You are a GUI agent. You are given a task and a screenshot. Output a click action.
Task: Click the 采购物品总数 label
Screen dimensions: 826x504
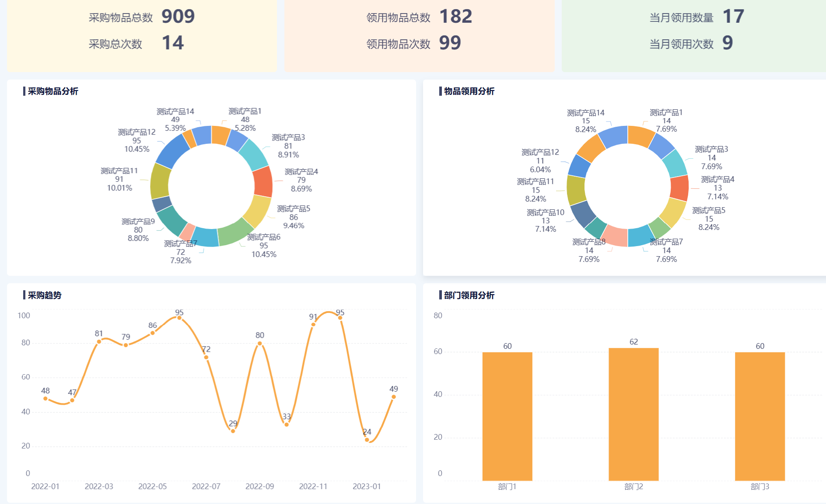[121, 17]
